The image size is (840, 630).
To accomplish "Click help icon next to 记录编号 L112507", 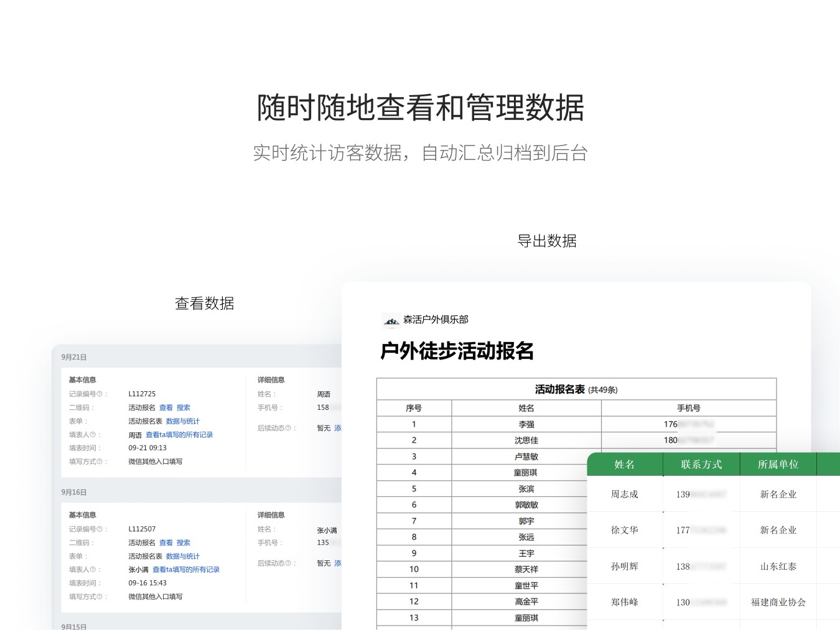I will click(99, 529).
